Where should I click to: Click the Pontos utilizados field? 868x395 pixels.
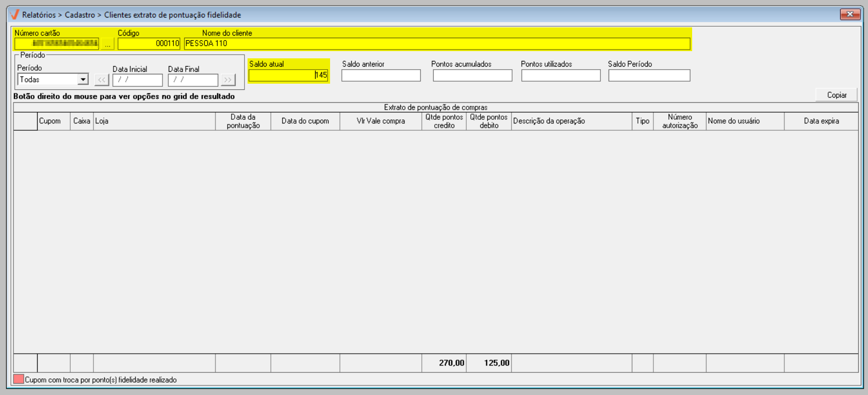(x=561, y=75)
